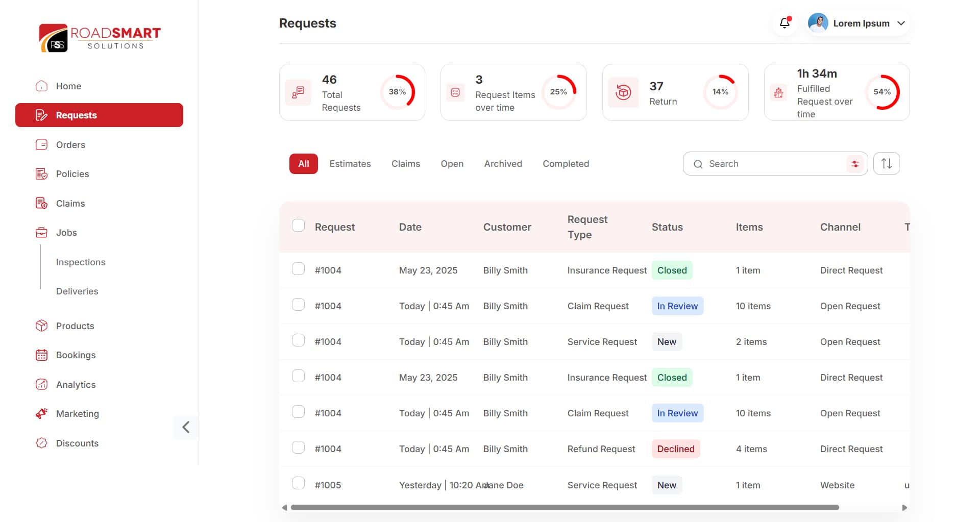Check the Insurance Request Closed first row checkbox
Image resolution: width=980 pixels, height=522 pixels.
(299, 269)
